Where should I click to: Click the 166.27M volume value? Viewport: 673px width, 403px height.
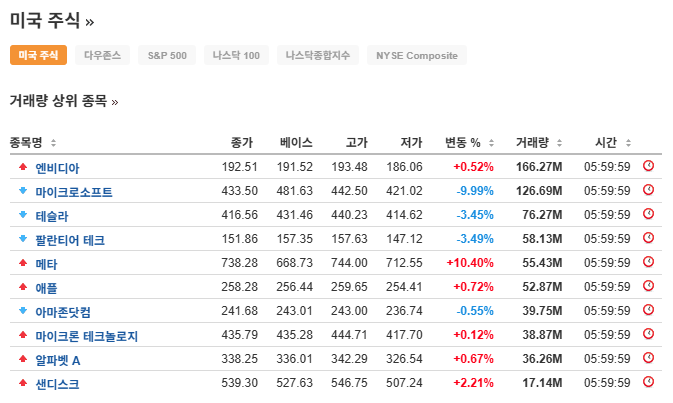point(539,167)
